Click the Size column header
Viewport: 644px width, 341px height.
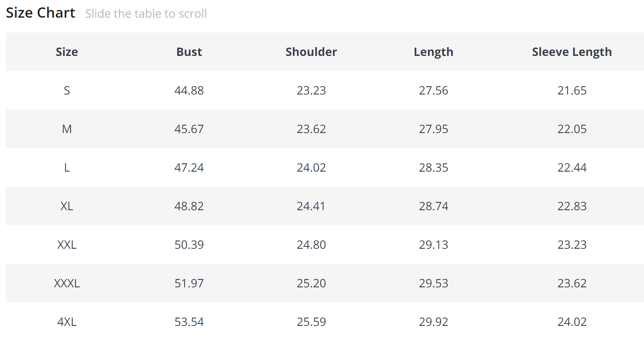coord(67,52)
